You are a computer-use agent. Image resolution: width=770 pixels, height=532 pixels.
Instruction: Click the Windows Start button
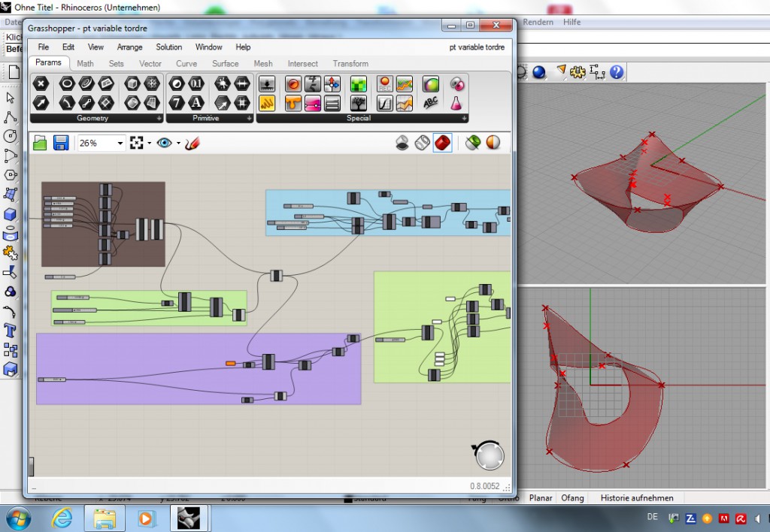[x=19, y=518]
